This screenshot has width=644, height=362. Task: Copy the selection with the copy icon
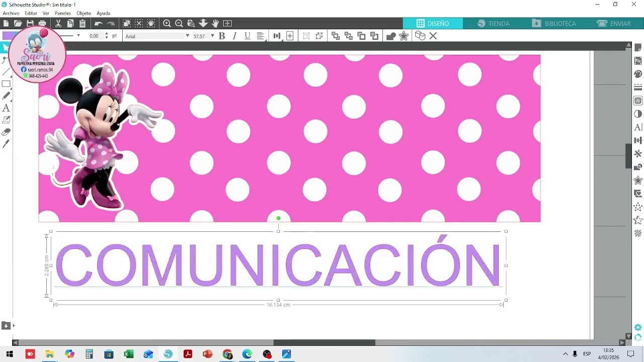point(70,23)
